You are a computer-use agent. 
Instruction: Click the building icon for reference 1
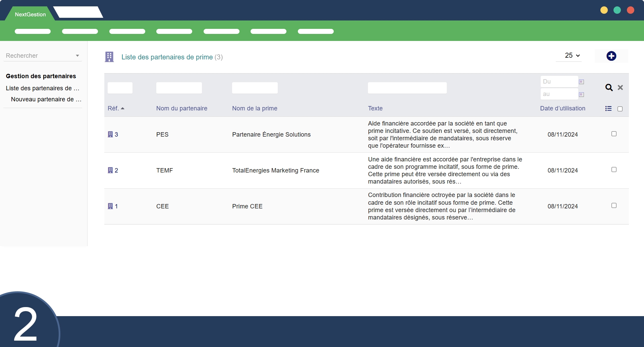coord(110,206)
